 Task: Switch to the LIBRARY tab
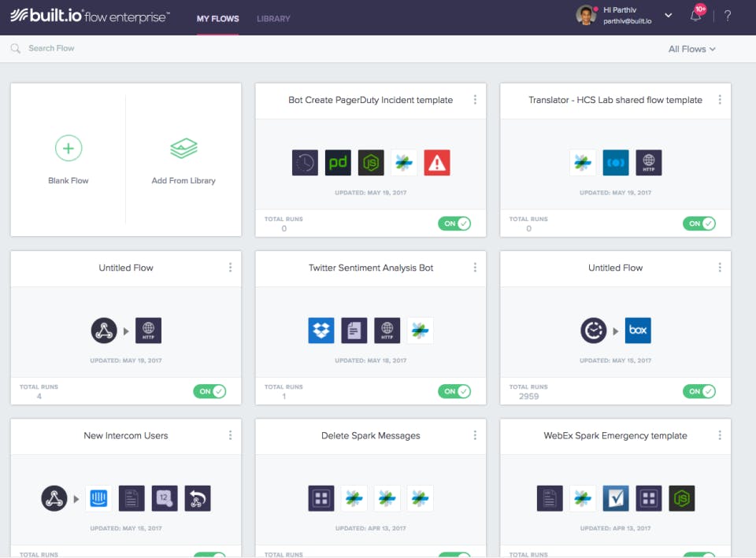[x=273, y=19]
